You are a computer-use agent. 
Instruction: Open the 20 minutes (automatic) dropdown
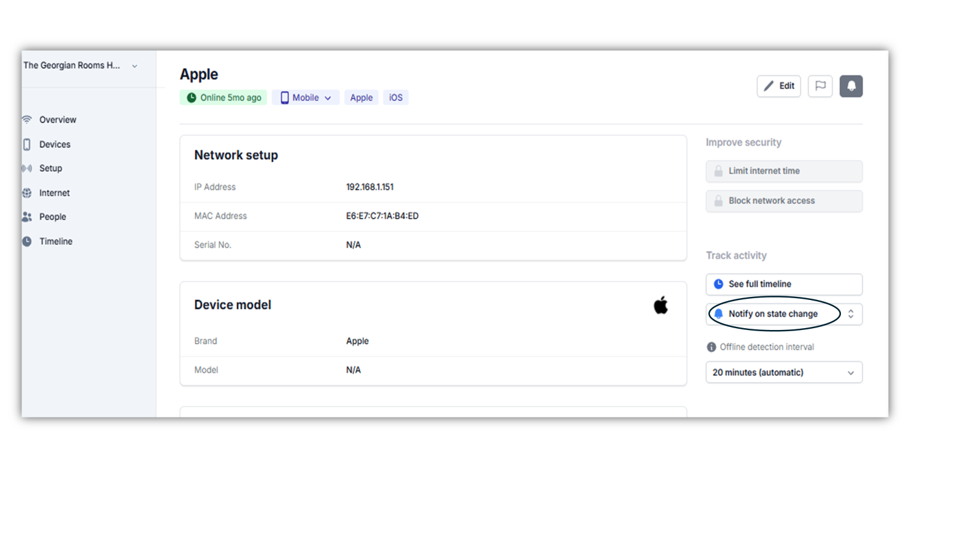(x=784, y=372)
